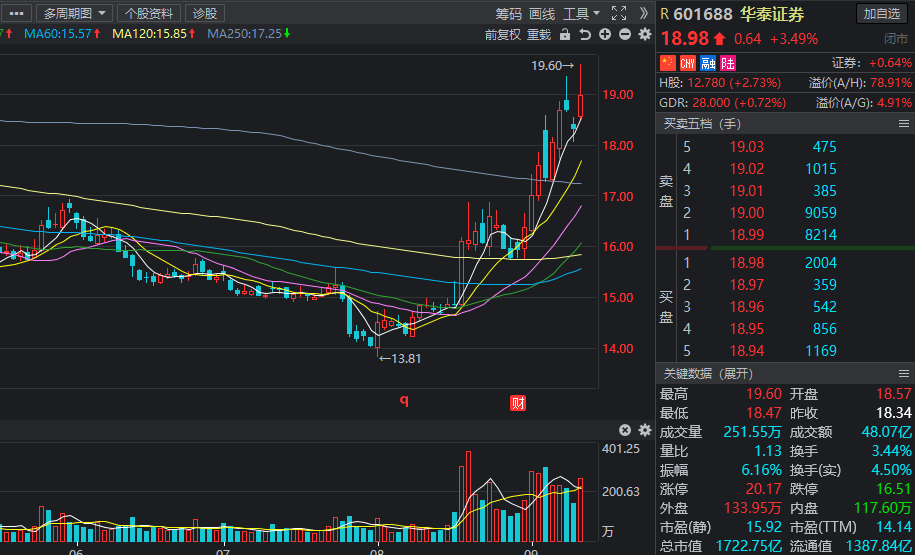Toggle the chart lock icon
Screen dimensions: 915x555
[564, 34]
